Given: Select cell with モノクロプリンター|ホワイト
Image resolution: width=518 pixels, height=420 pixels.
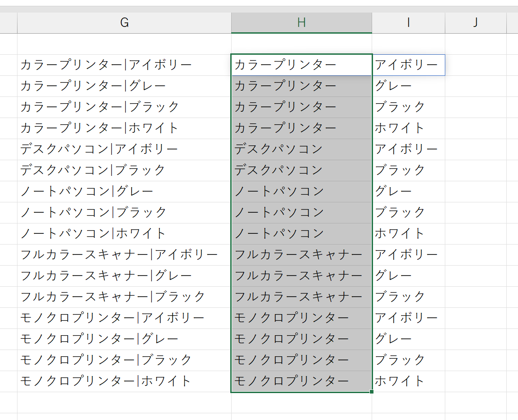Looking at the screenshot, I should point(124,381).
